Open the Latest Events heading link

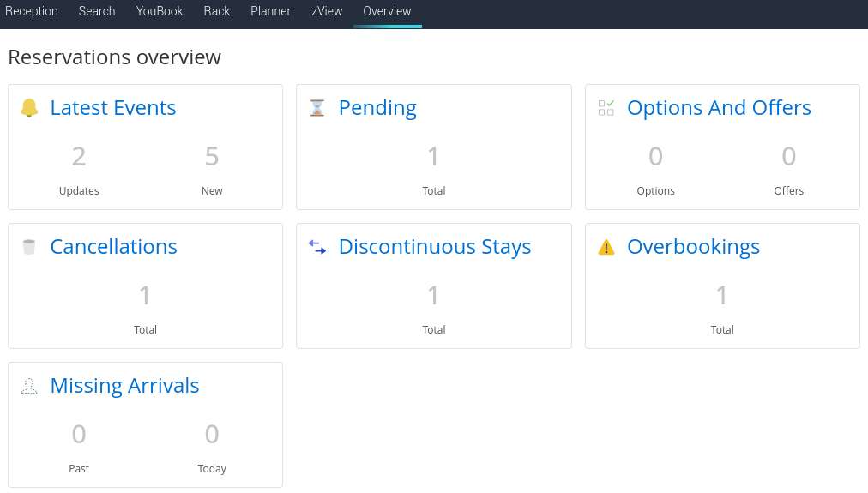(113, 108)
